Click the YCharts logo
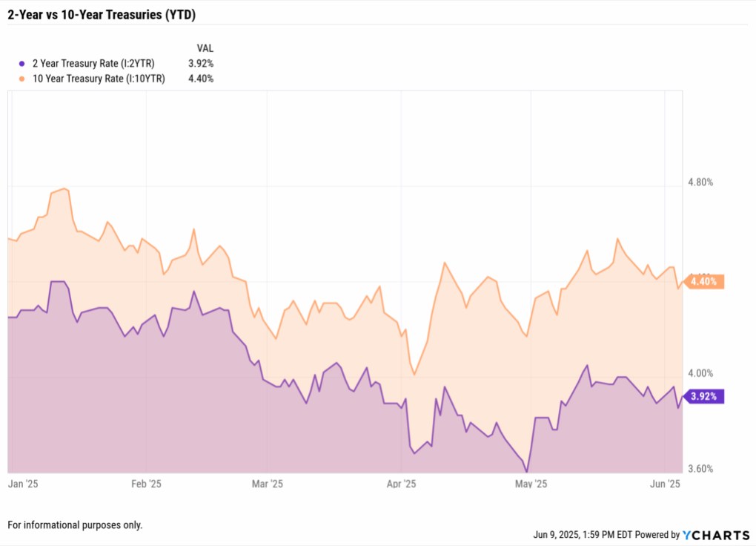Screen dimensions: 756x546 [x=716, y=535]
